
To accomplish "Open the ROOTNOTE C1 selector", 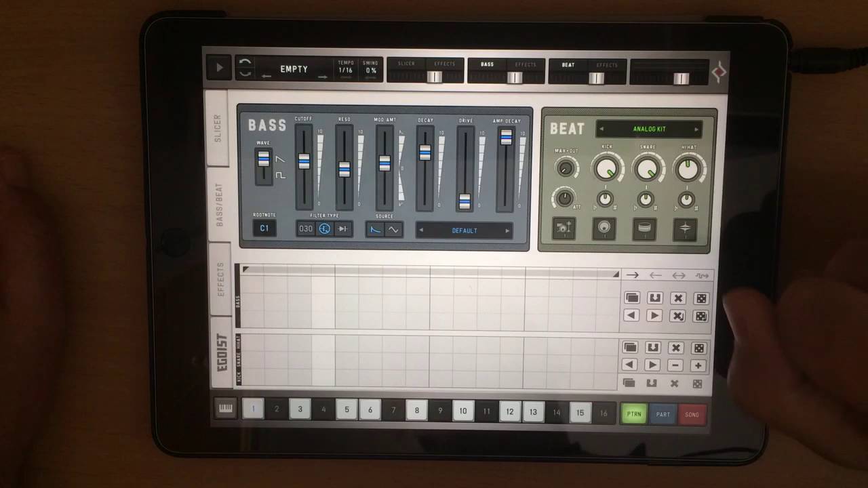I will [264, 228].
